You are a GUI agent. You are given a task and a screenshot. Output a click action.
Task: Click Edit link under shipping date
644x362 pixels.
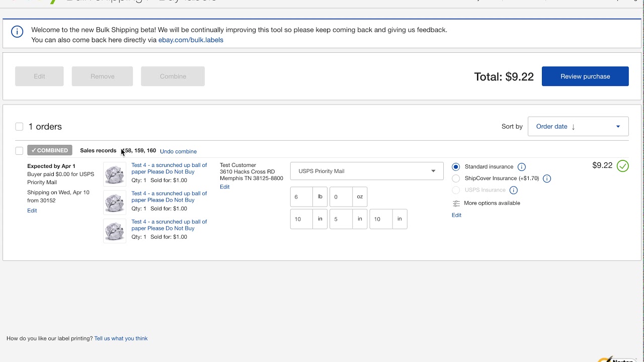coord(32,211)
